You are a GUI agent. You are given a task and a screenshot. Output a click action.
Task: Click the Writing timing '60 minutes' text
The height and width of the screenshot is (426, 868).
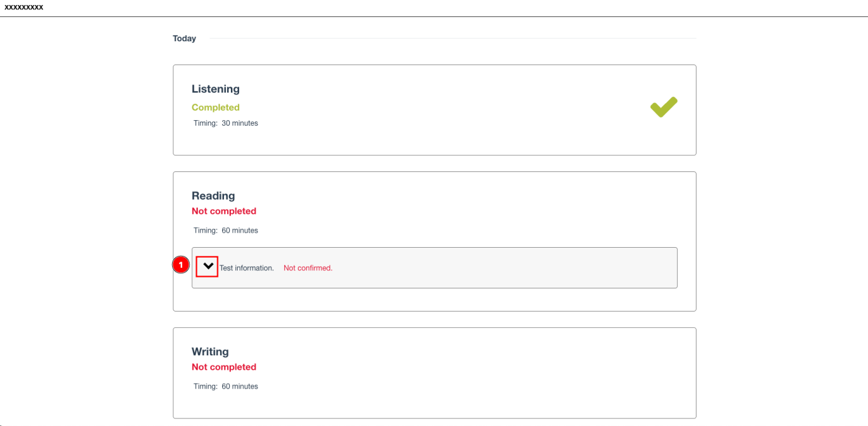pyautogui.click(x=240, y=386)
